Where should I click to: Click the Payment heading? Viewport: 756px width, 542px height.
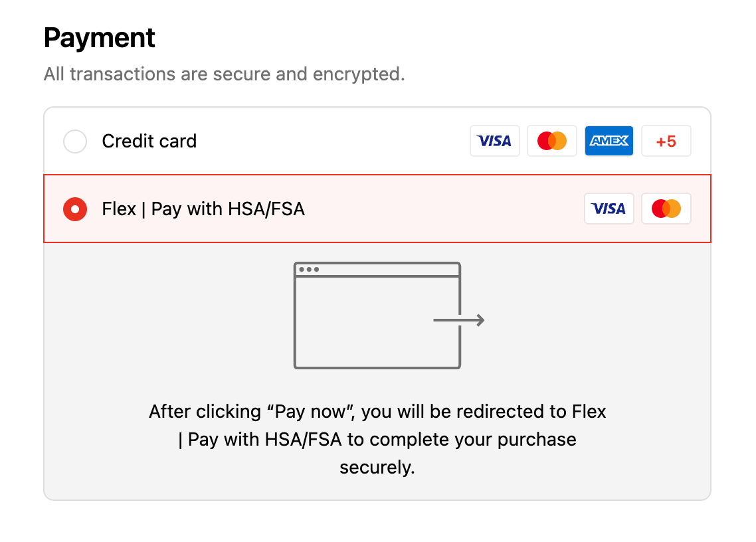(x=100, y=38)
